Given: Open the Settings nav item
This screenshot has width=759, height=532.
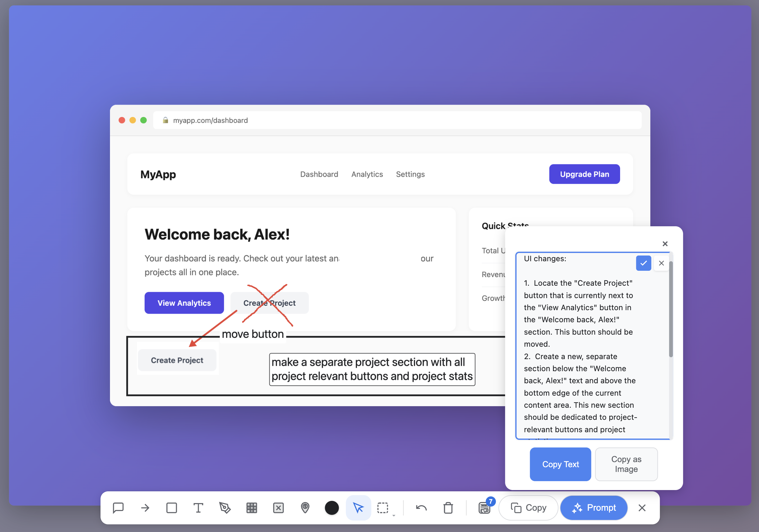Looking at the screenshot, I should click(410, 174).
